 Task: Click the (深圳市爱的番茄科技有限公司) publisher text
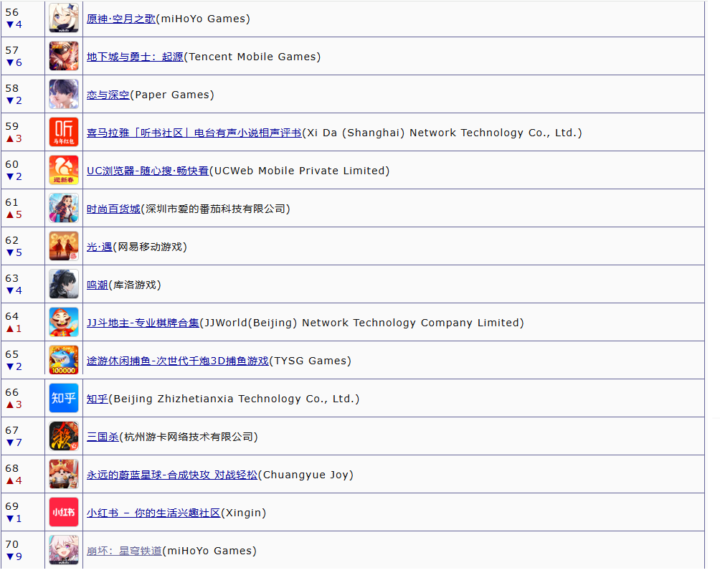215,209
